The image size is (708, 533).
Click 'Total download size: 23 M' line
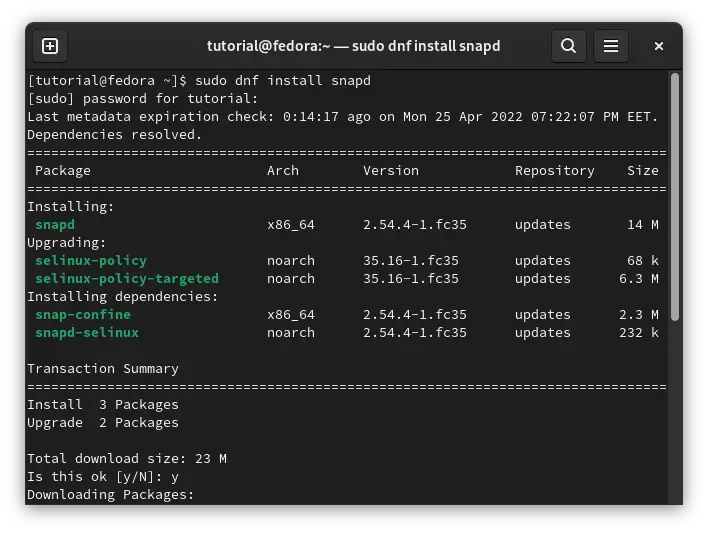click(127, 458)
